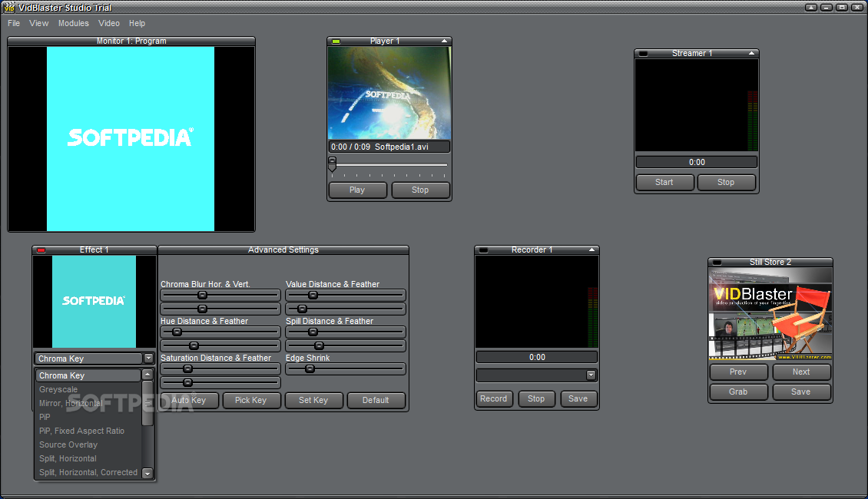Click the Monitor 1 Program preview
The height and width of the screenshot is (499, 868).
coord(131,139)
